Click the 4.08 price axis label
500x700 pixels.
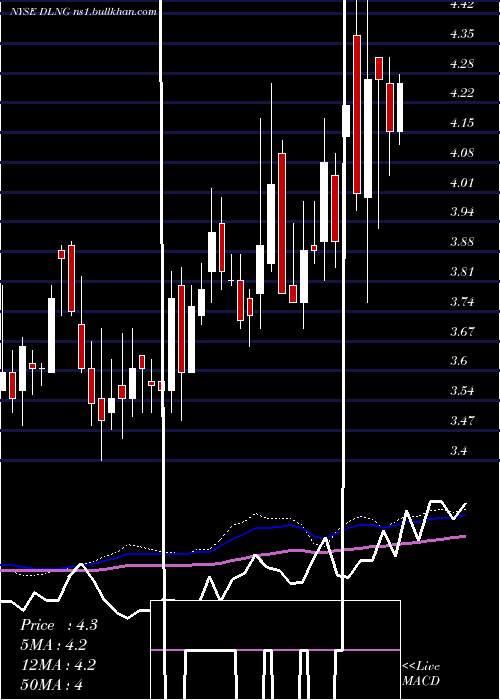462,153
